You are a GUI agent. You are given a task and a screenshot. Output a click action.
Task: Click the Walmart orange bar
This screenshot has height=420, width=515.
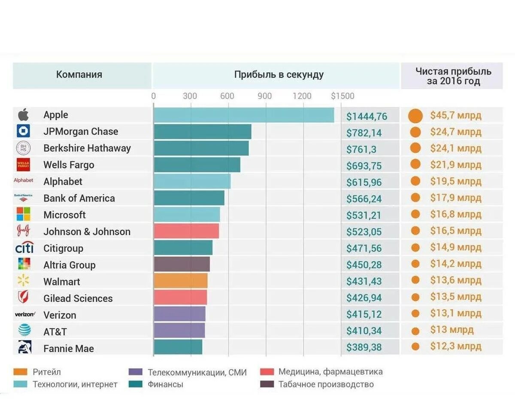pos(181,281)
